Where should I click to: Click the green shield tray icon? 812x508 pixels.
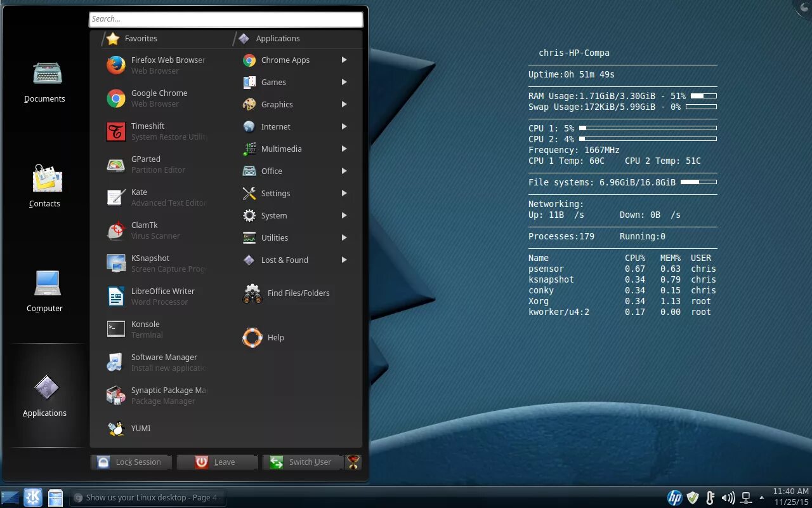coord(693,497)
